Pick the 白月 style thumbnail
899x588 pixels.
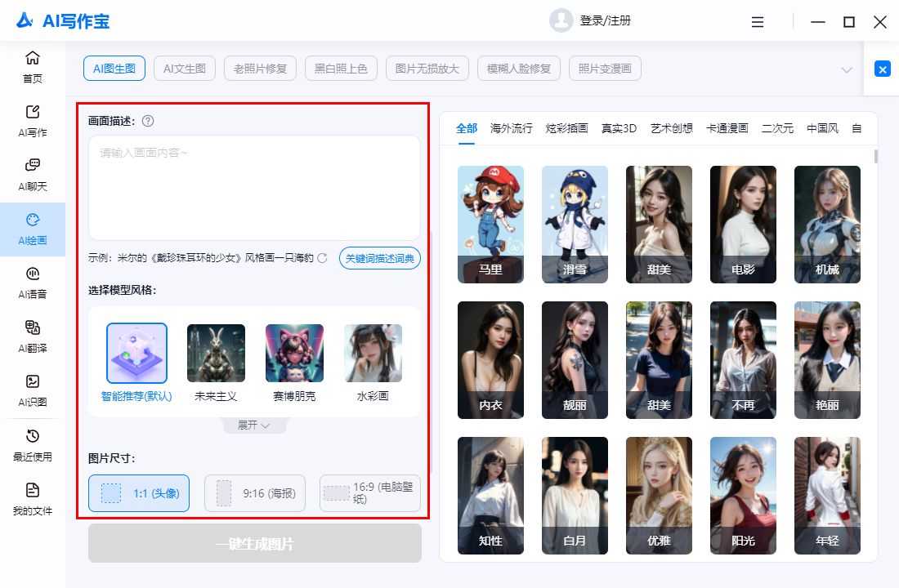575,496
